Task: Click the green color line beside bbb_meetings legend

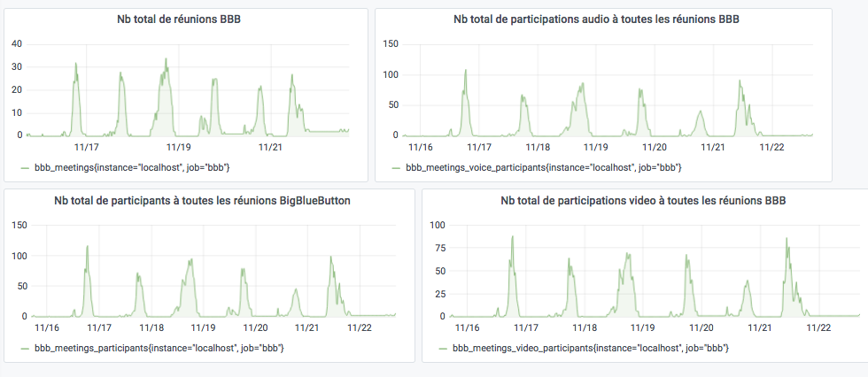Action: tap(24, 167)
